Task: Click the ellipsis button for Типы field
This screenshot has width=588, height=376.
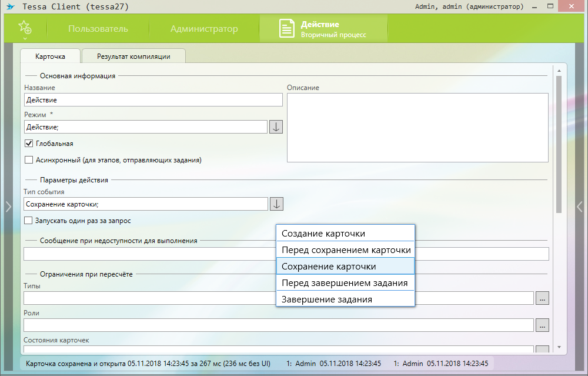Action: coord(542,298)
